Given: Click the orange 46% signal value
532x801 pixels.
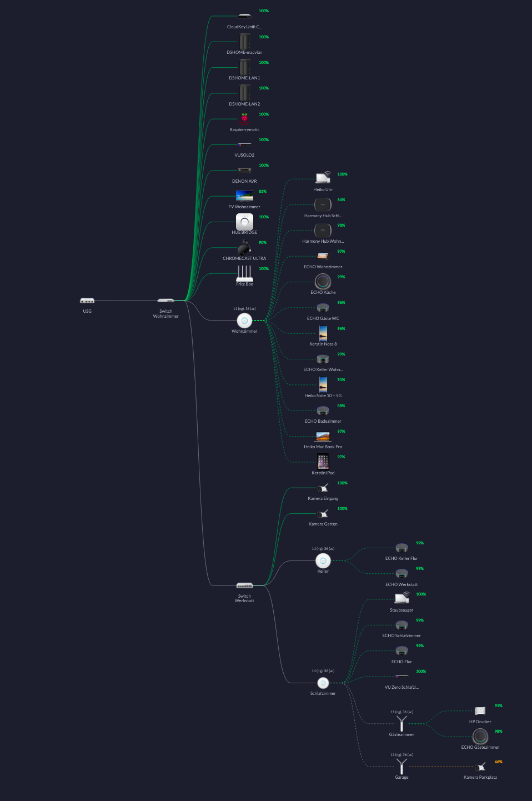Looking at the screenshot, I should tap(499, 762).
